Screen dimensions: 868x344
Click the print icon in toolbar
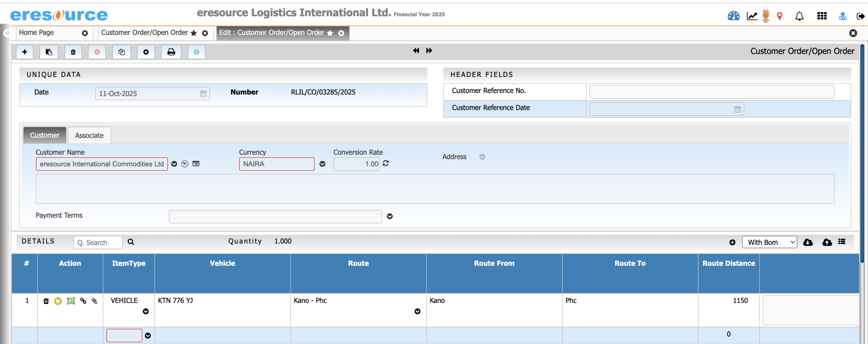(x=171, y=52)
